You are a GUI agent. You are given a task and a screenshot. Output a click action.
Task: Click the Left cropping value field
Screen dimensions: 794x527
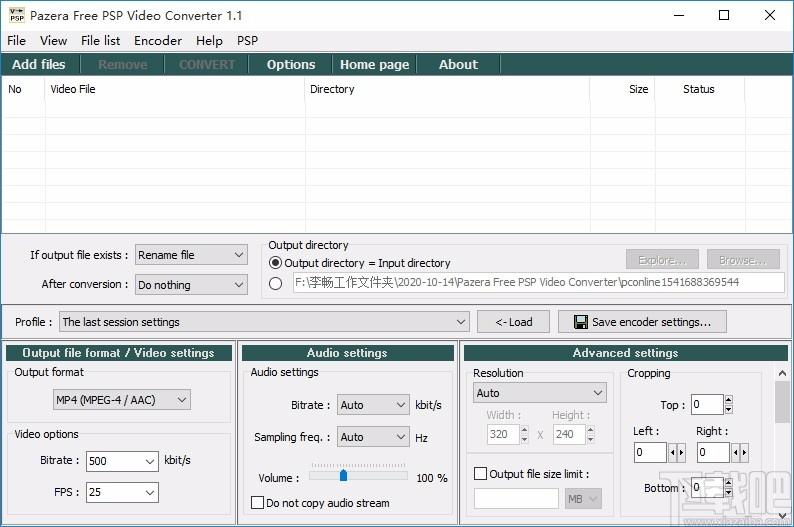[x=651, y=452]
